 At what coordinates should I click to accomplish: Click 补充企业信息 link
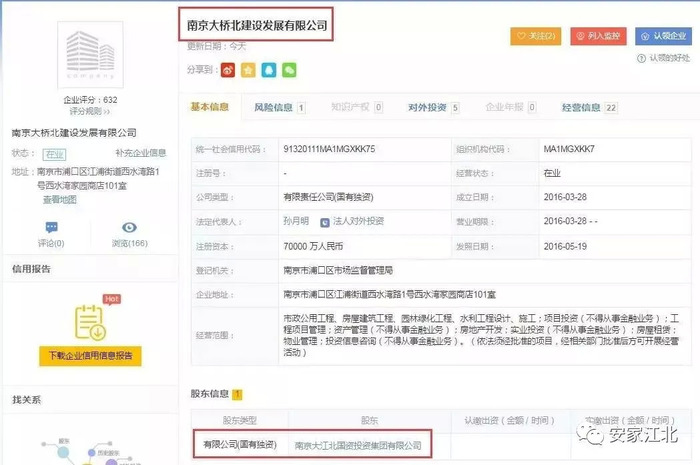pos(141,153)
